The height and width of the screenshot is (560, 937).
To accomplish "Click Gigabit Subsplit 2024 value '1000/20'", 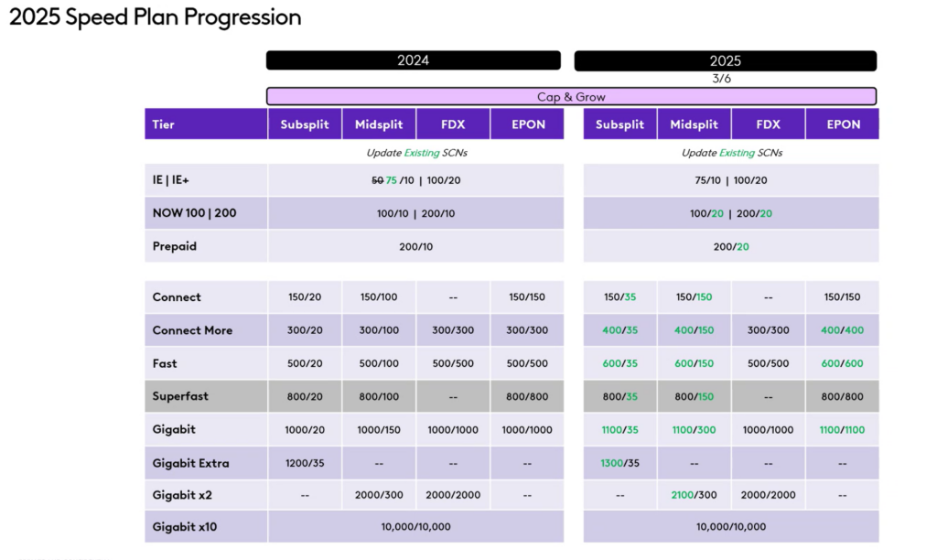I will point(305,430).
